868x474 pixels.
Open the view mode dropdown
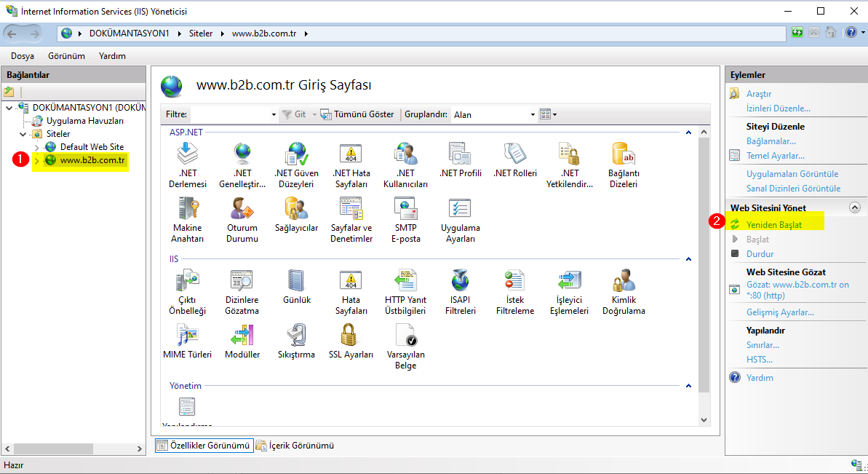[548, 114]
